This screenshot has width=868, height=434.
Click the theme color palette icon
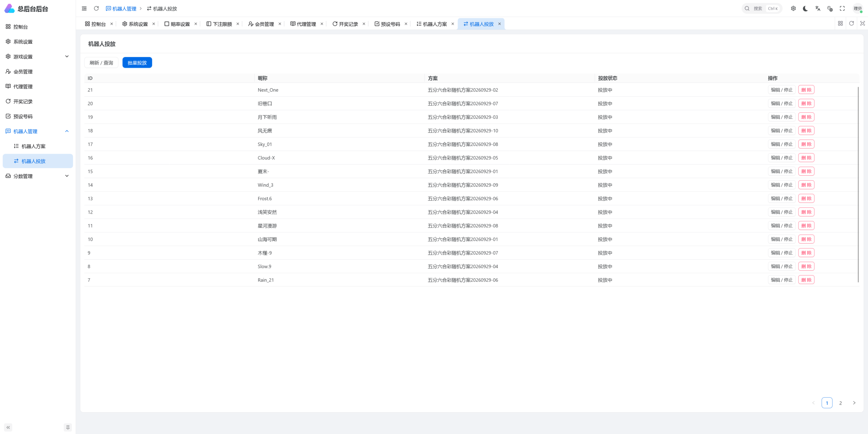tap(830, 8)
